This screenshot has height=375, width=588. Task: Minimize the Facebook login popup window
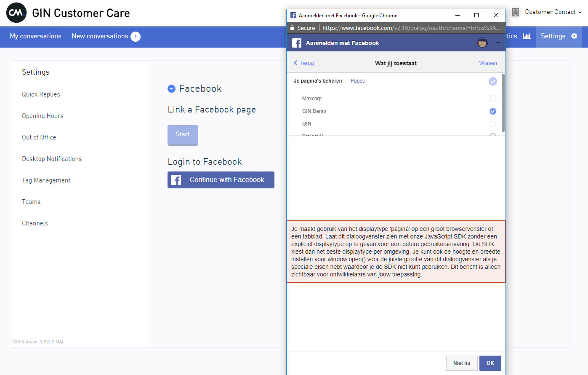coord(458,15)
